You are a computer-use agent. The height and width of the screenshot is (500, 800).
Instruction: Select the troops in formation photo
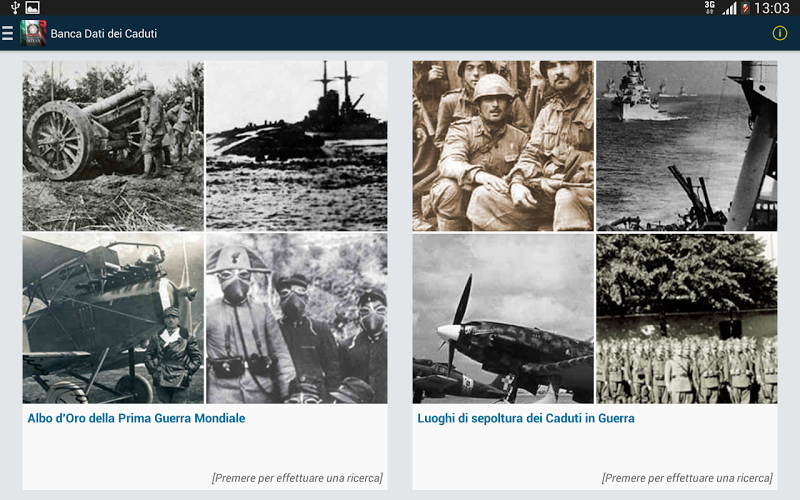pyautogui.click(x=687, y=318)
